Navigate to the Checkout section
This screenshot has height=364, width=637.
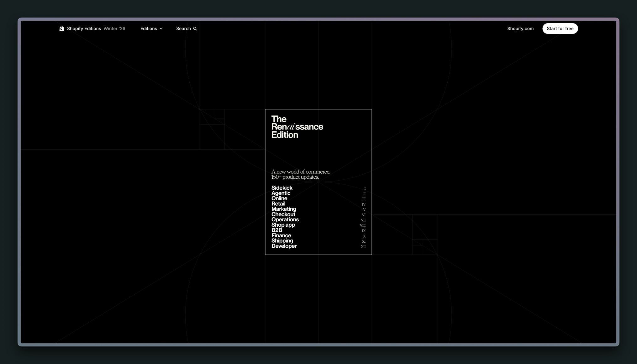pos(283,214)
